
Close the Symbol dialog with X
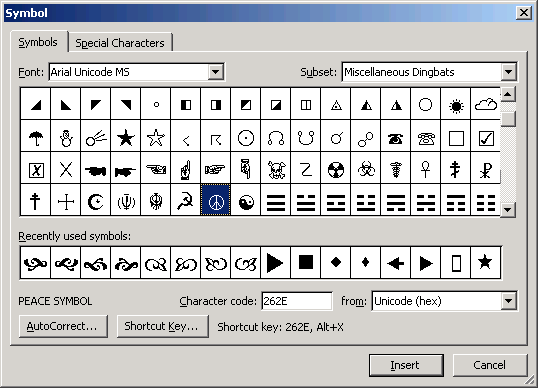pyautogui.click(x=524, y=13)
